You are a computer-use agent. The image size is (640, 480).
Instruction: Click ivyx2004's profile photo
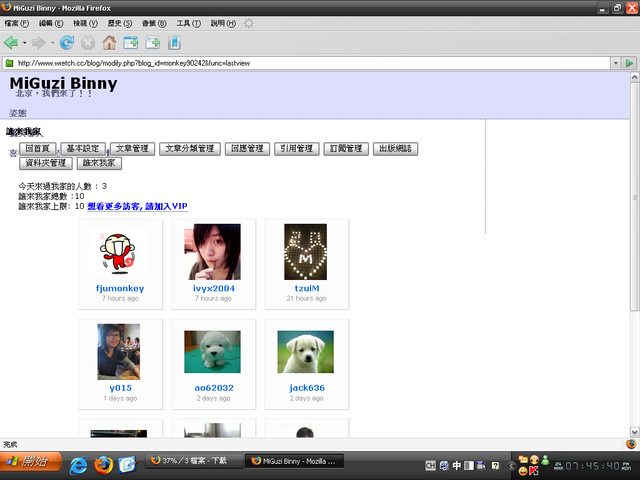tap(212, 251)
